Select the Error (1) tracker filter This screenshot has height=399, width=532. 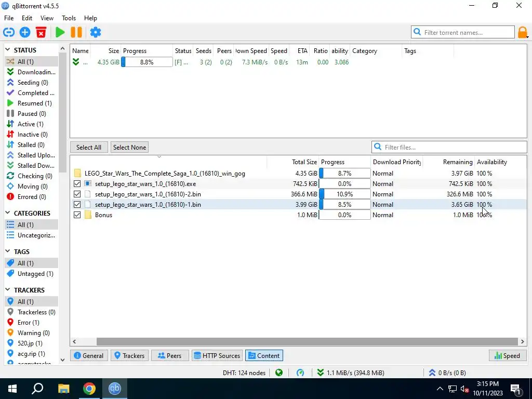(31, 322)
